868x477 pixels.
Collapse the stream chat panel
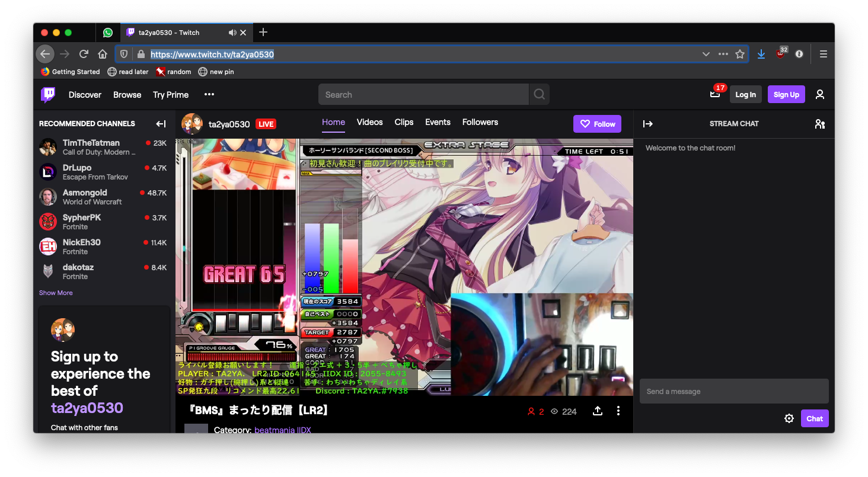[648, 124]
